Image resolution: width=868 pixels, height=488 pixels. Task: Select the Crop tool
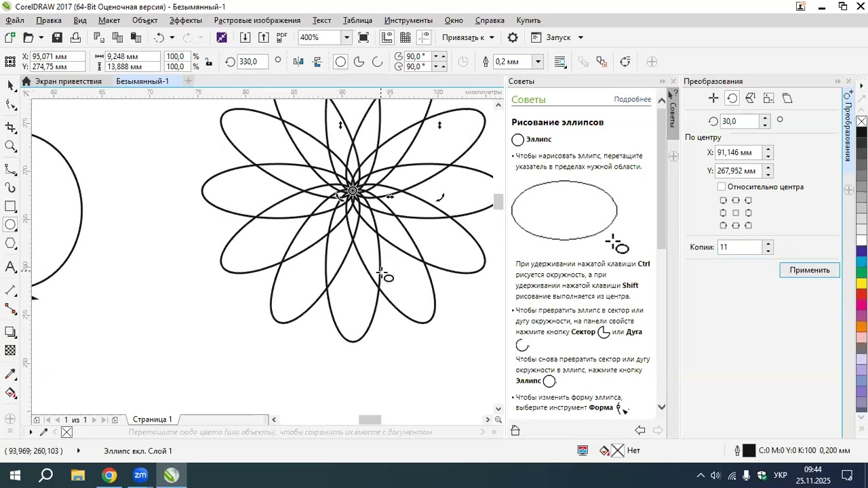tap(10, 127)
